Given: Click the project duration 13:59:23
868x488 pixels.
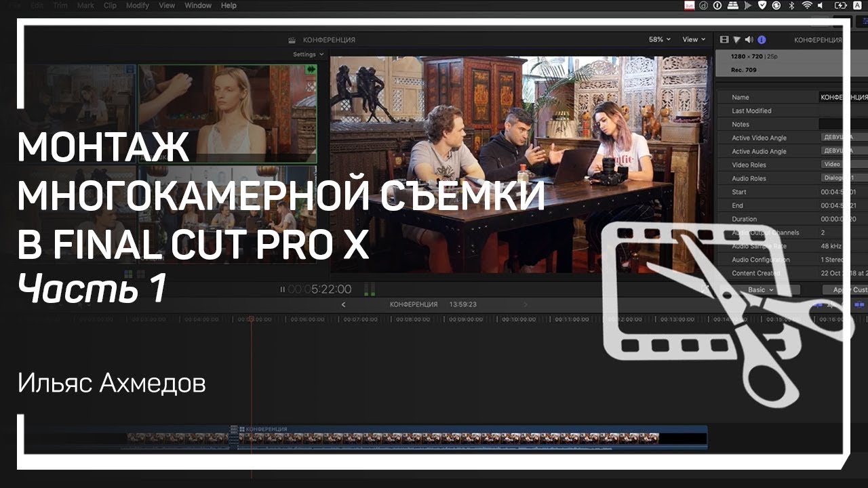Looking at the screenshot, I should coord(462,304).
